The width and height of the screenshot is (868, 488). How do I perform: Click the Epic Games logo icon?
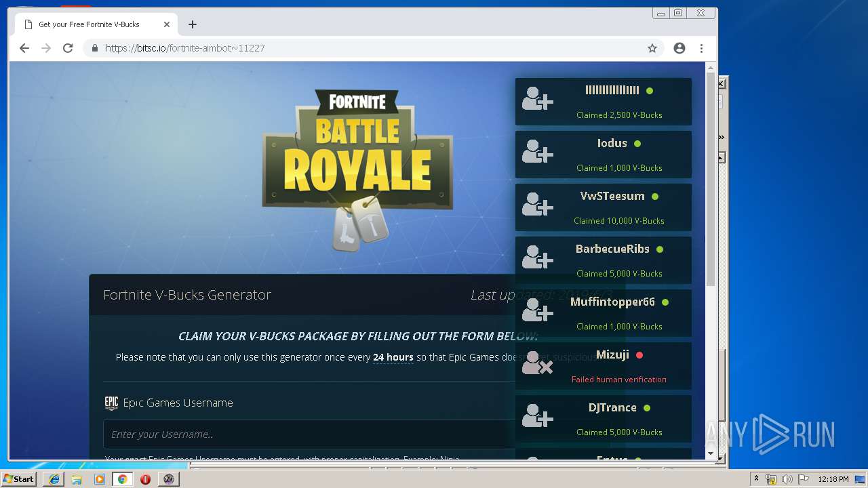111,403
